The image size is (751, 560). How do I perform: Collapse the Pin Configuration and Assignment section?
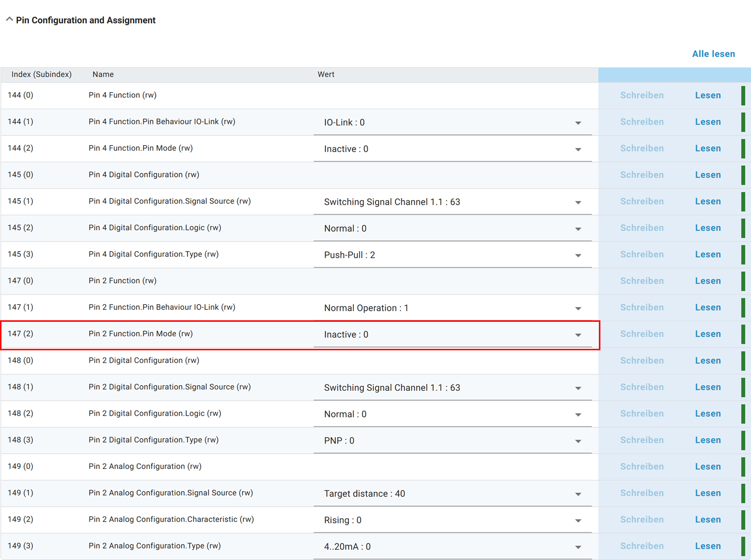tap(10, 20)
